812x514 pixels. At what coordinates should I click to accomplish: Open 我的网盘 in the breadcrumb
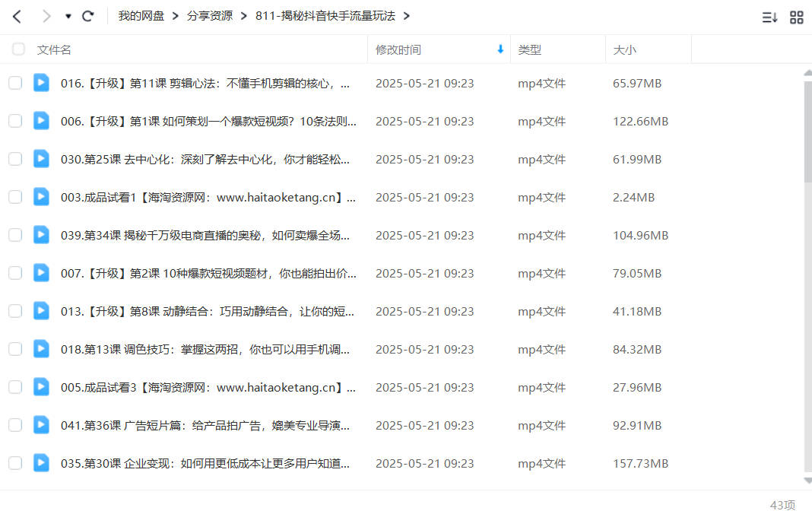click(141, 16)
